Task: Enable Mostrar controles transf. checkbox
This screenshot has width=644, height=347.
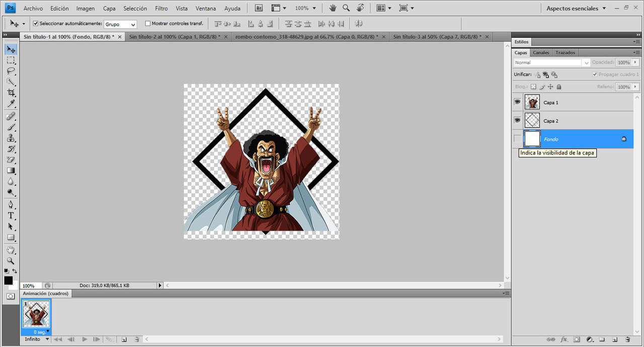Action: 147,23
